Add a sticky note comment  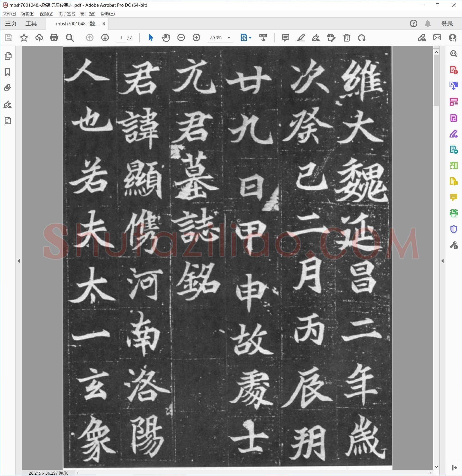pyautogui.click(x=286, y=38)
